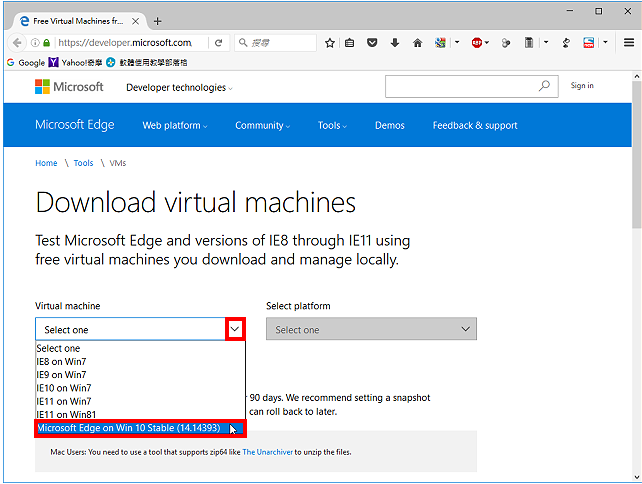This screenshot has width=642, height=484.
Task: Click the green padlock security icon
Action: click(x=46, y=43)
